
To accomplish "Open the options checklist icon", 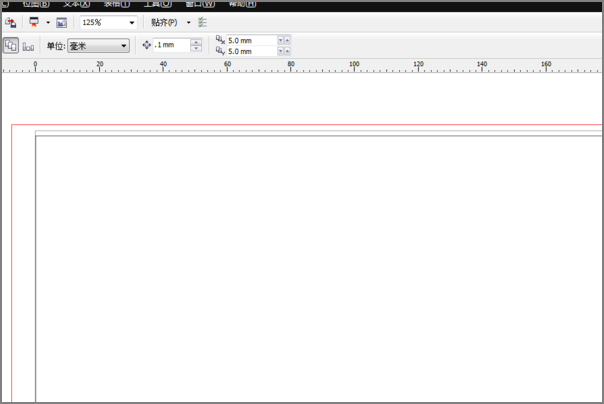I will click(x=203, y=22).
